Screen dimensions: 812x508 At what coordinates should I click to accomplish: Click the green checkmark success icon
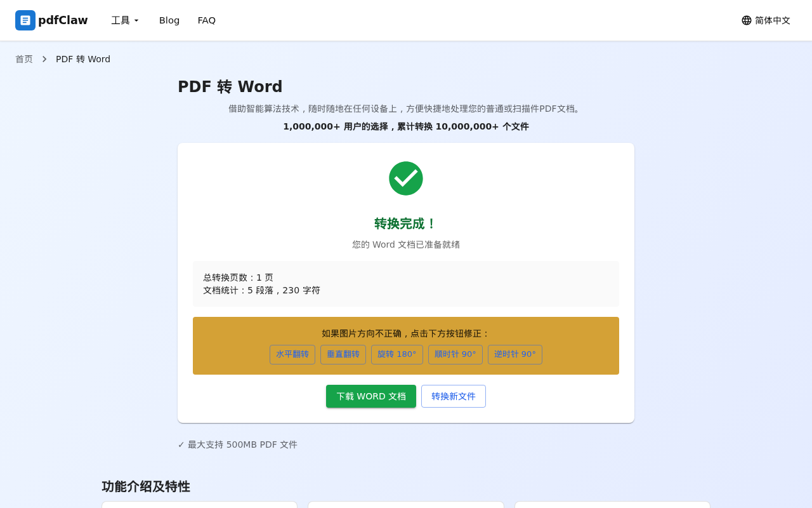point(406,178)
